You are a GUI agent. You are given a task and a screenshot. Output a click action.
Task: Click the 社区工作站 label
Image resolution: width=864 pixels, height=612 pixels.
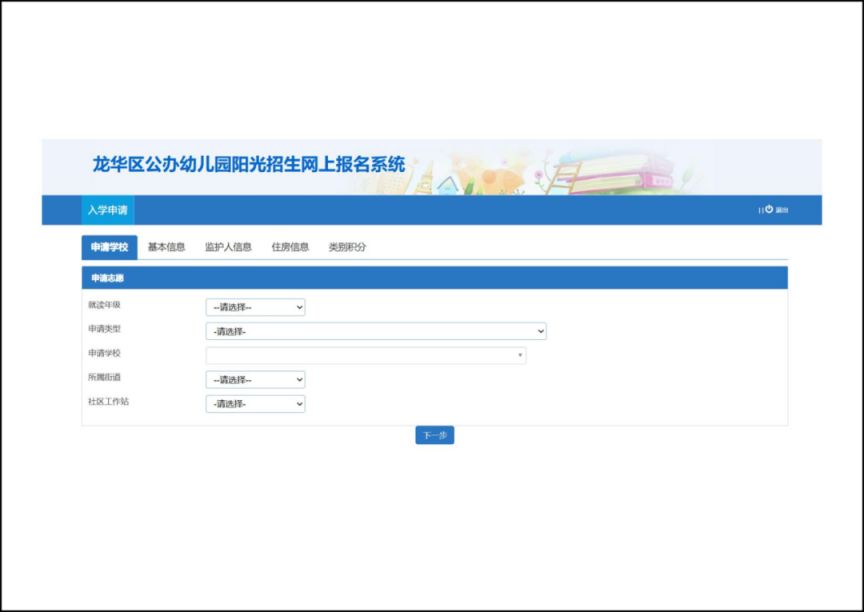click(109, 402)
